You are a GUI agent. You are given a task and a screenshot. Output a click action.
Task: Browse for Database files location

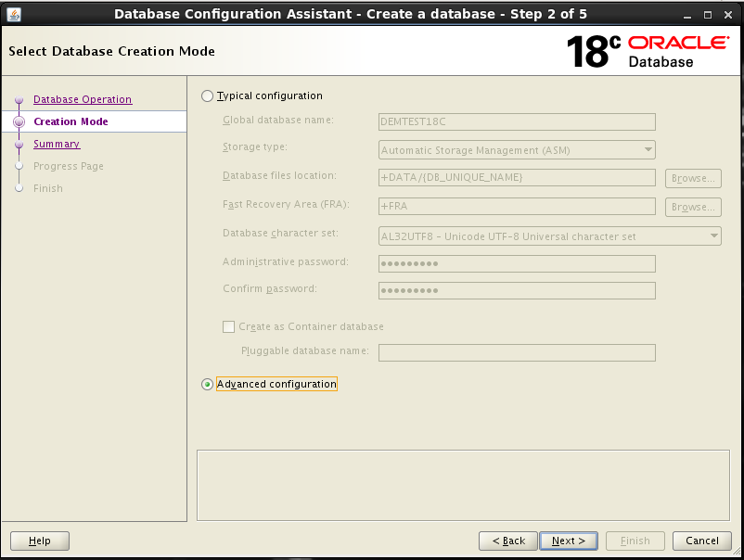tap(692, 178)
